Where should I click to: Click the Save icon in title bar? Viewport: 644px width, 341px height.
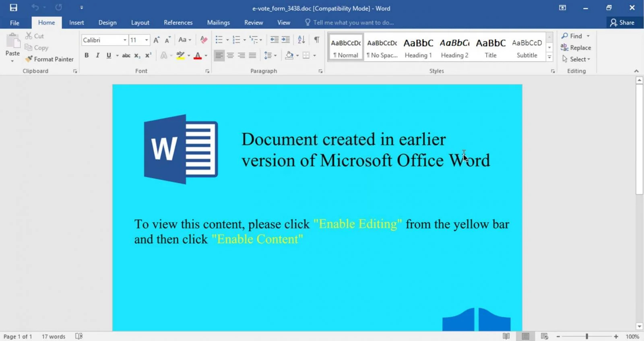14,8
